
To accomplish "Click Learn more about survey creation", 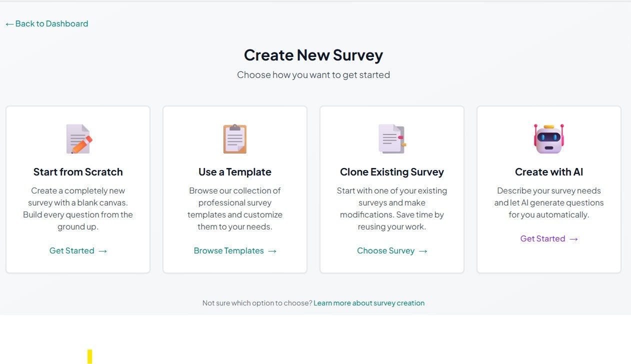I will pyautogui.click(x=369, y=303).
